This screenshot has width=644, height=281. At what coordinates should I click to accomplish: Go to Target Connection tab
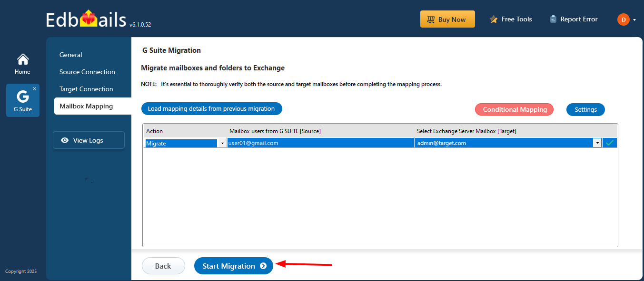[86, 89]
